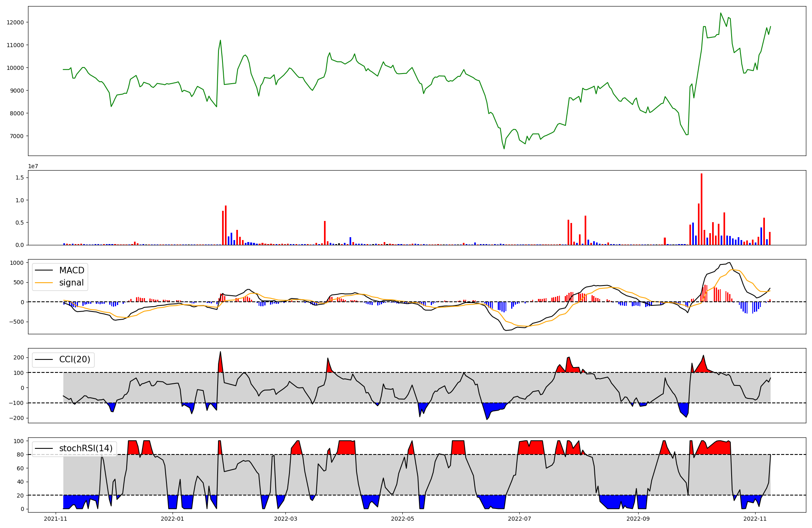Click the 2021-11 x-axis date label
Viewport: 812px width, 528px height.
56,519
